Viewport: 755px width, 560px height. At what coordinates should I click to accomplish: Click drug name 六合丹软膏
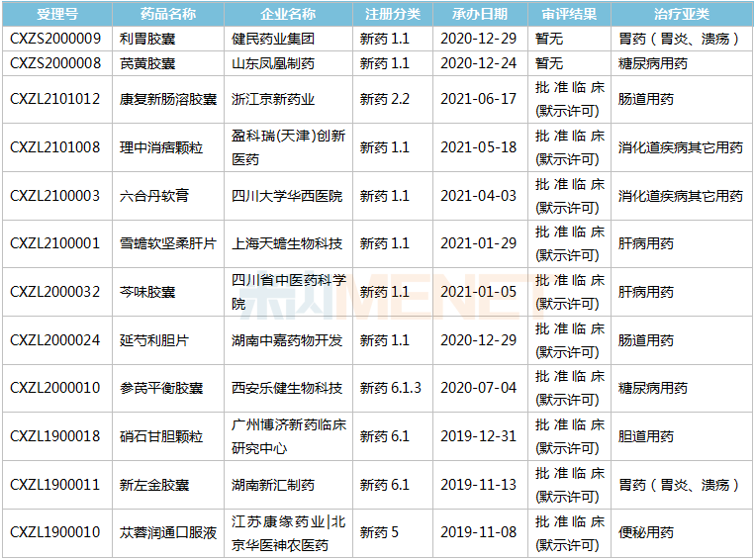point(154,196)
